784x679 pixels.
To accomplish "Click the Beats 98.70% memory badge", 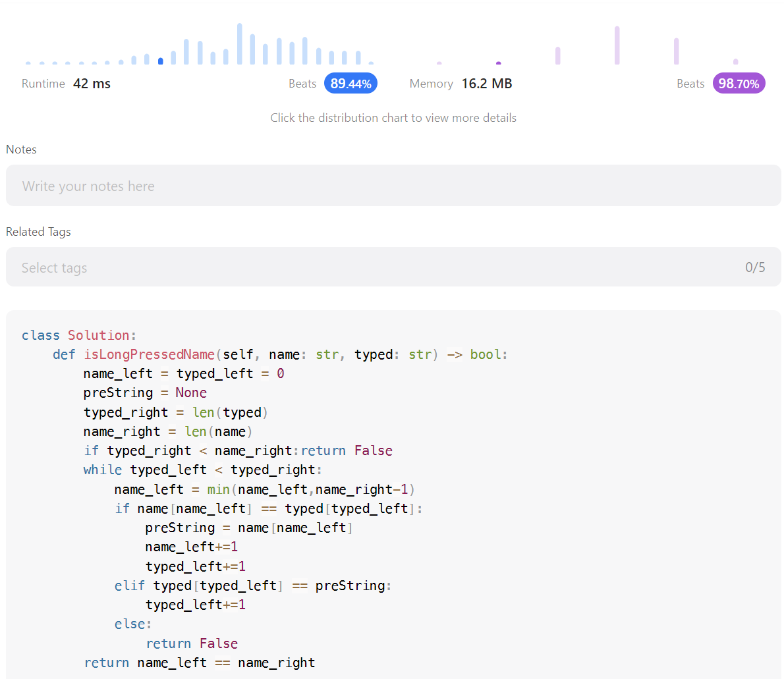I will 739,83.
